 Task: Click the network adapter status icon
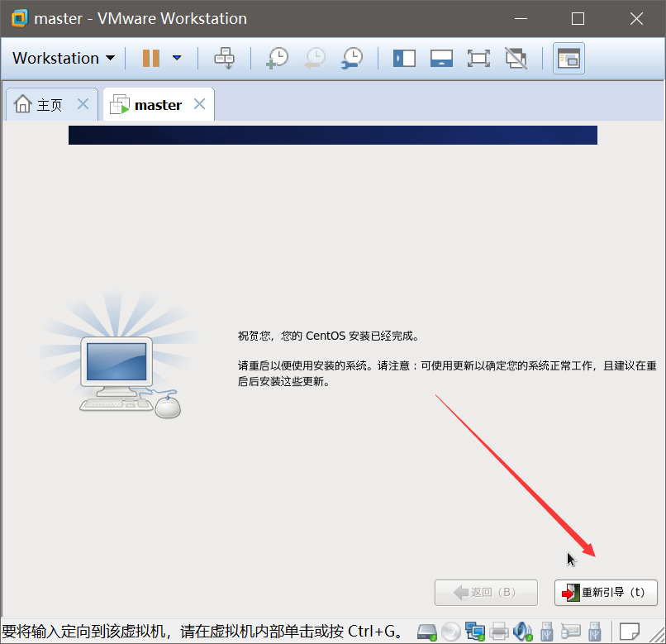(475, 632)
